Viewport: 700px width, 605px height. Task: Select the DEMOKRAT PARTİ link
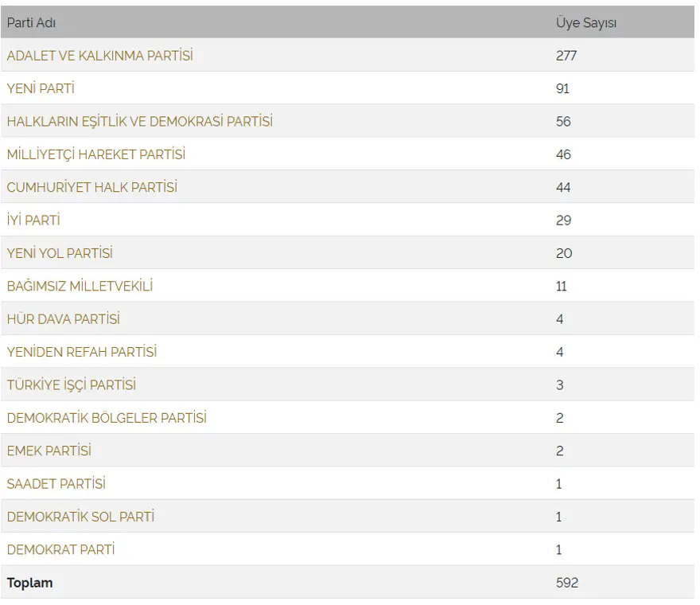point(60,549)
